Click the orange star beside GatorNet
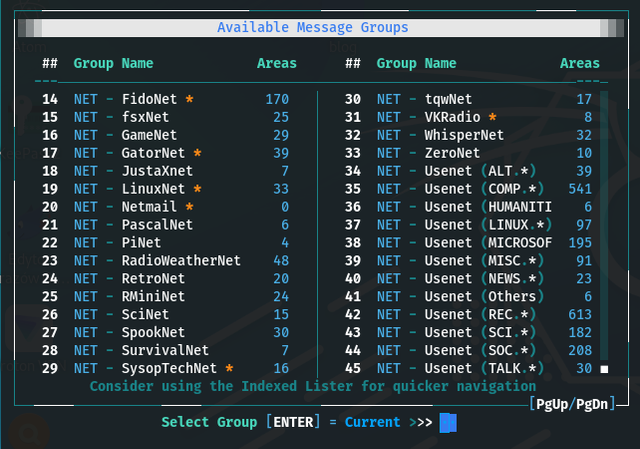 coord(198,153)
